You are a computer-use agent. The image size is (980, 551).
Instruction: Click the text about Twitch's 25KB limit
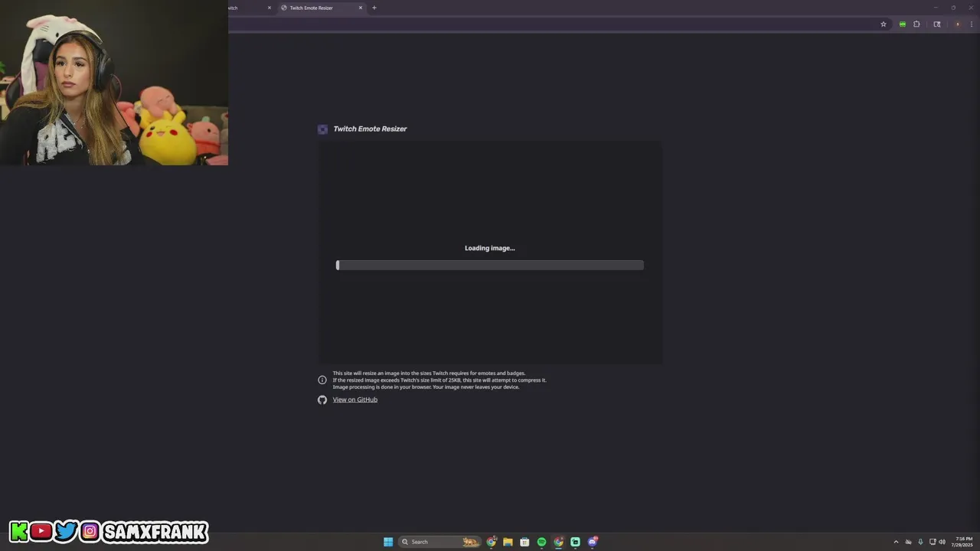(439, 380)
